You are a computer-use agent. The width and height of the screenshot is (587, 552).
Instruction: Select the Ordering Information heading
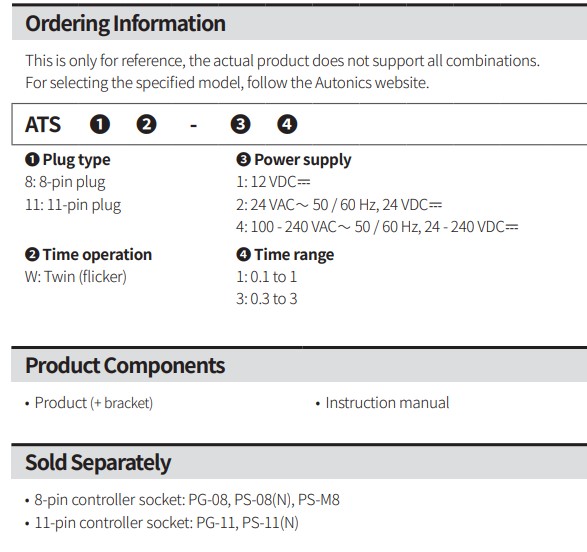point(125,24)
